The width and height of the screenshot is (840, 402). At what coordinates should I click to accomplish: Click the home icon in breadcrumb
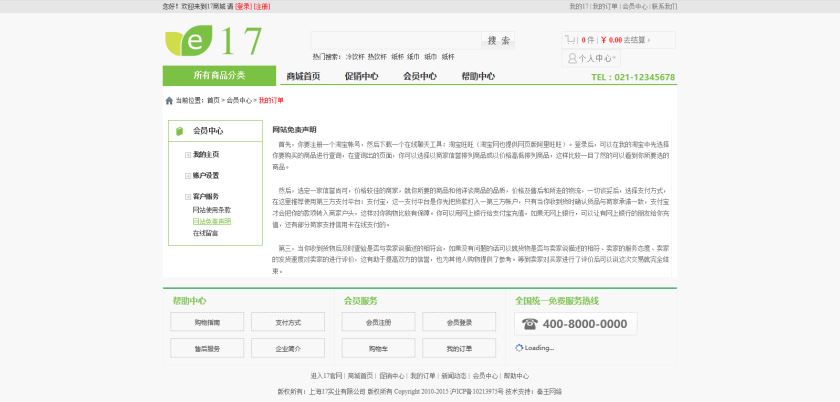click(169, 100)
